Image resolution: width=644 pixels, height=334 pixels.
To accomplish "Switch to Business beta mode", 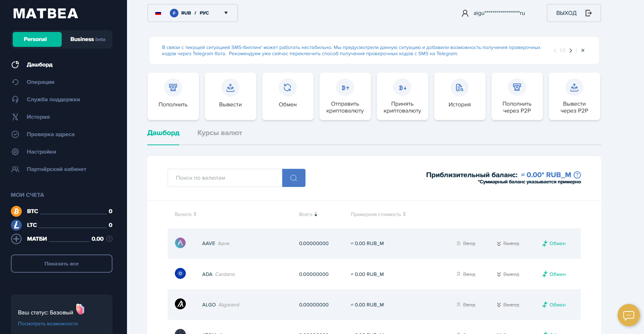I will 87,39.
